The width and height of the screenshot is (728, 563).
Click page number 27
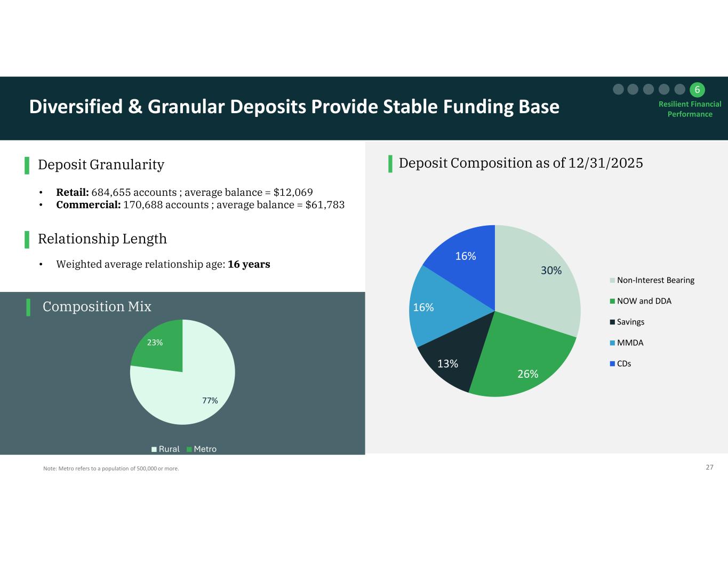[x=709, y=467]
